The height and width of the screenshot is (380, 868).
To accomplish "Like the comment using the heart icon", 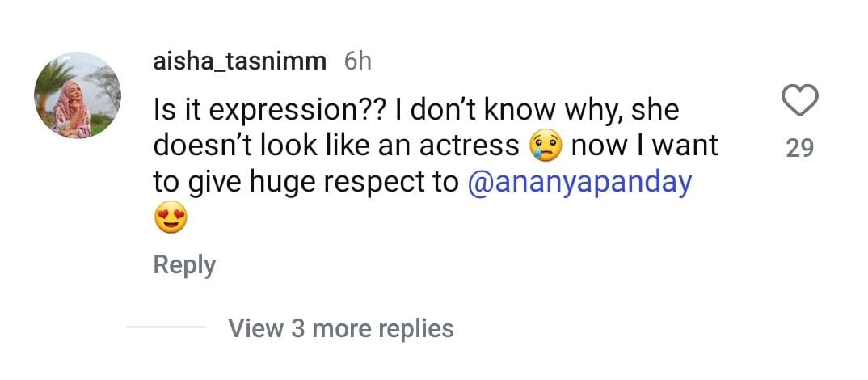I will 800,102.
